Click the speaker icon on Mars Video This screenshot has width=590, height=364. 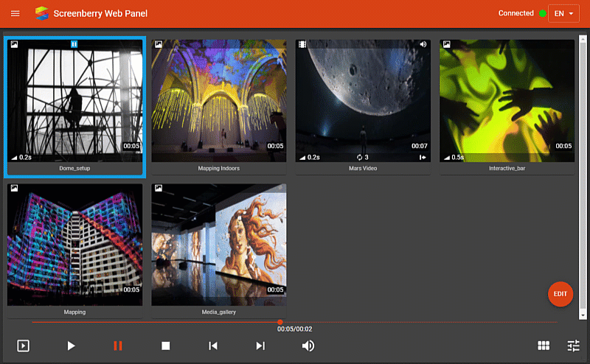pyautogui.click(x=423, y=44)
